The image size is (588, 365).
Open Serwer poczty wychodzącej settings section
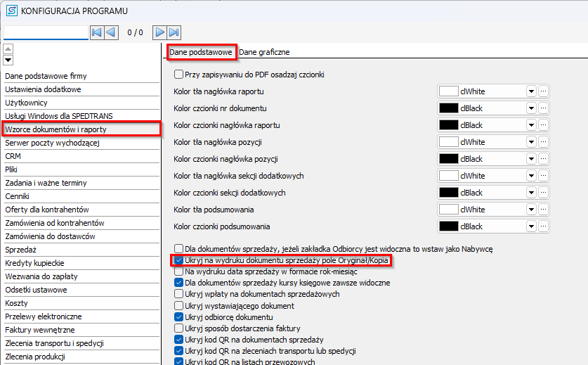[x=53, y=143]
